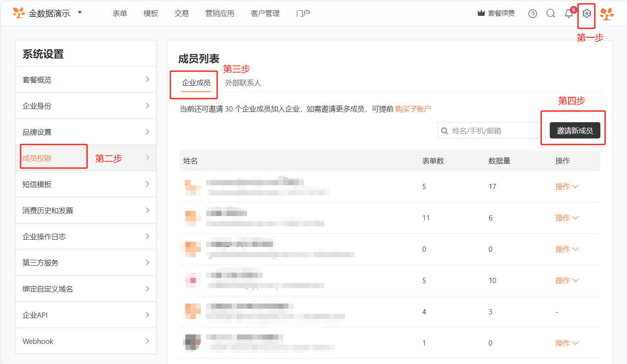The height and width of the screenshot is (364, 627).
Task: Open the notifications bell icon
Action: coord(569,13)
